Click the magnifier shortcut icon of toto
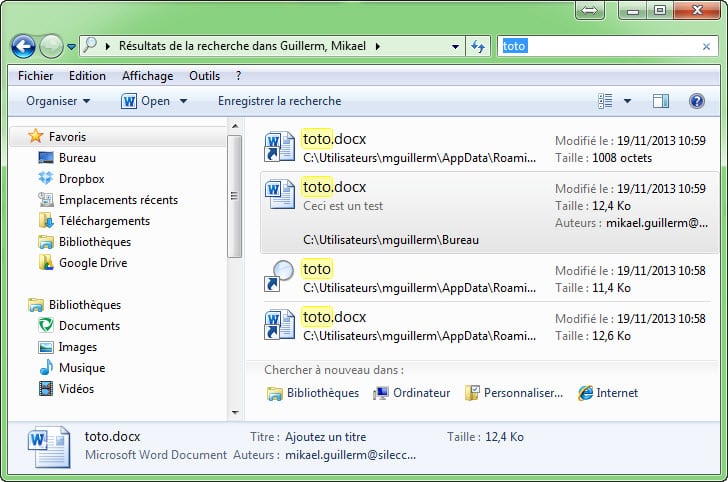This screenshot has width=728, height=482. [280, 276]
